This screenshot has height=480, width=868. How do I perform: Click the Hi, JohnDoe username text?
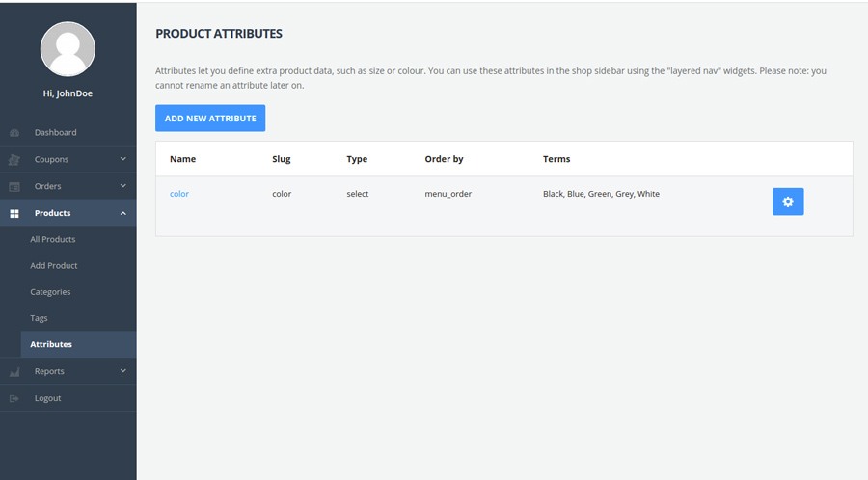[x=68, y=93]
